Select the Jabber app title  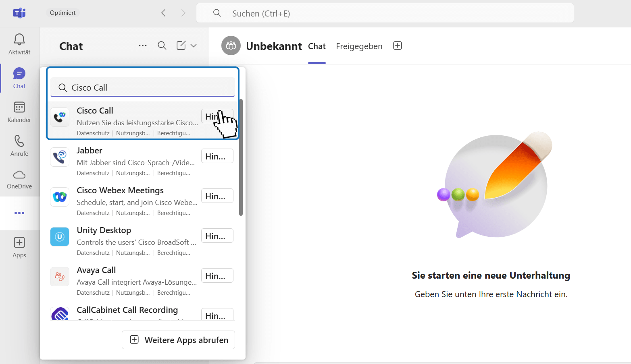coord(90,151)
